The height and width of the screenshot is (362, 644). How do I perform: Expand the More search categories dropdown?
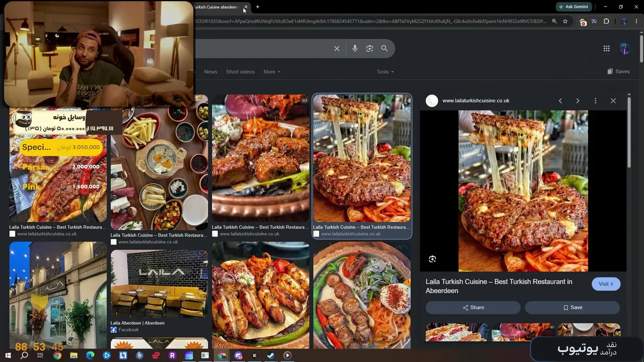[272, 72]
